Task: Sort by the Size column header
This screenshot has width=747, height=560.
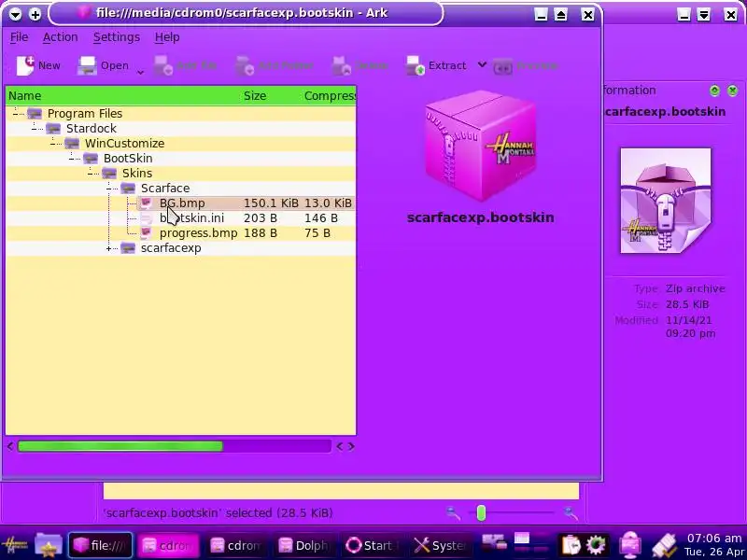Action: pos(271,96)
